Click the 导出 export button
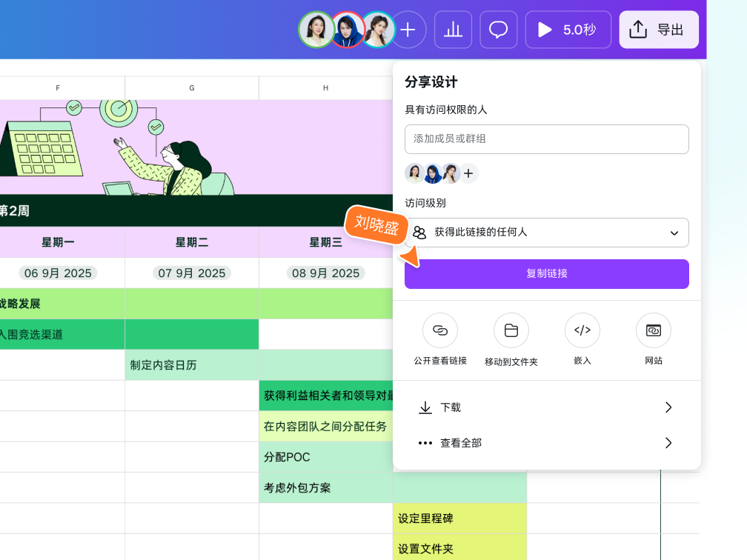This screenshot has width=747, height=560. pyautogui.click(x=659, y=30)
